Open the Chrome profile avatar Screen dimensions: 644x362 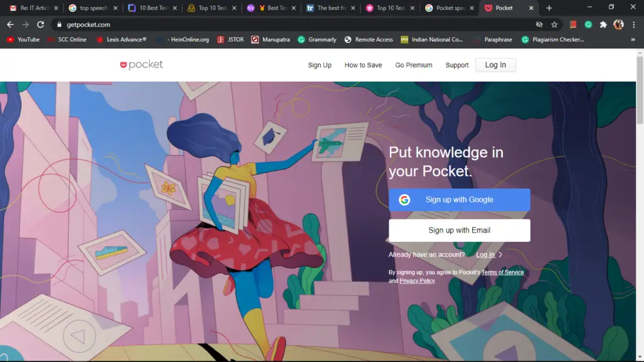click(x=619, y=25)
